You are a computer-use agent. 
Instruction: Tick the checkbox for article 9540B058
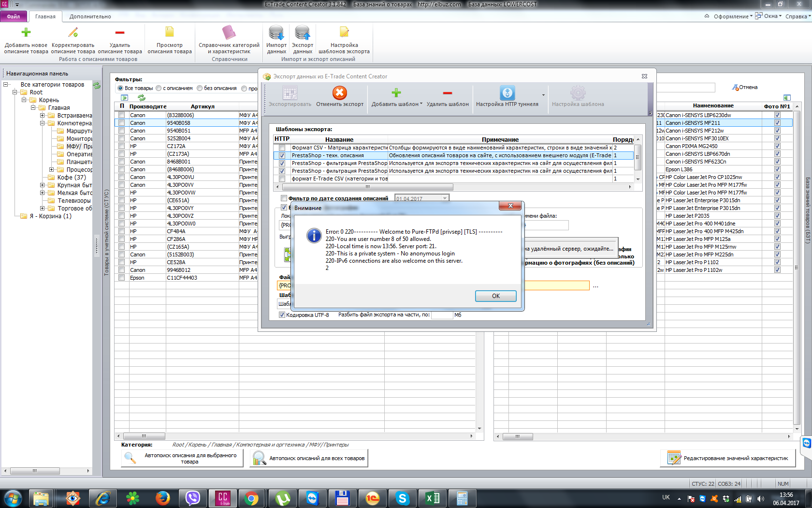pos(122,123)
